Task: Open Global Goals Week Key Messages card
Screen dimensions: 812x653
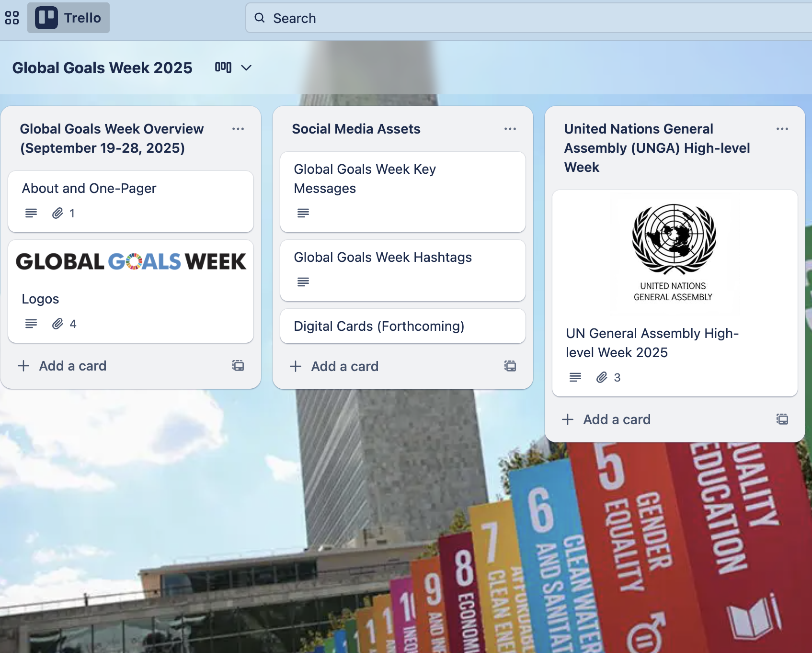Action: click(x=403, y=192)
